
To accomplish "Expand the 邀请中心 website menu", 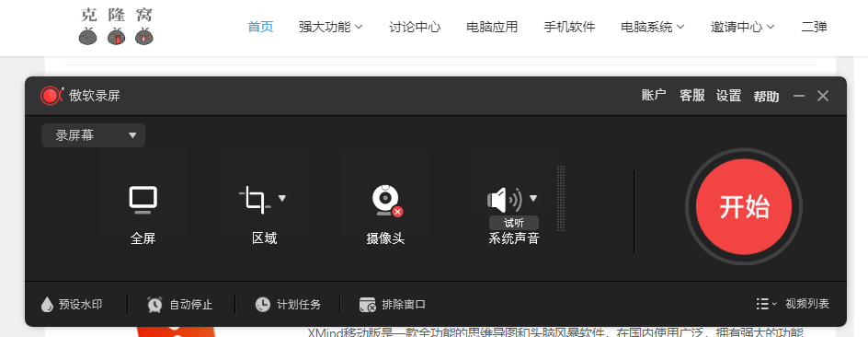I will [x=742, y=27].
